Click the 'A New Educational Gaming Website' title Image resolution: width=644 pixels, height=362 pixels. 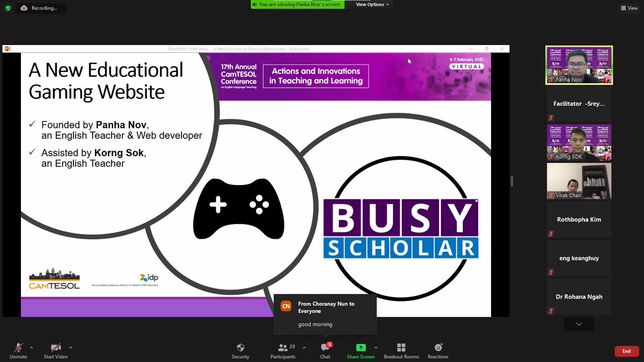[x=106, y=81]
